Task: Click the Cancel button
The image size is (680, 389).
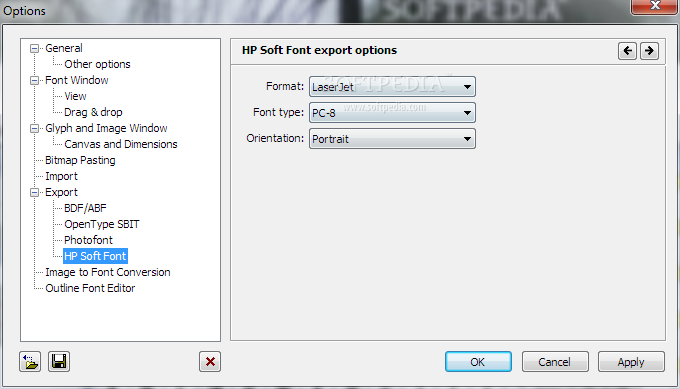Action: (555, 362)
